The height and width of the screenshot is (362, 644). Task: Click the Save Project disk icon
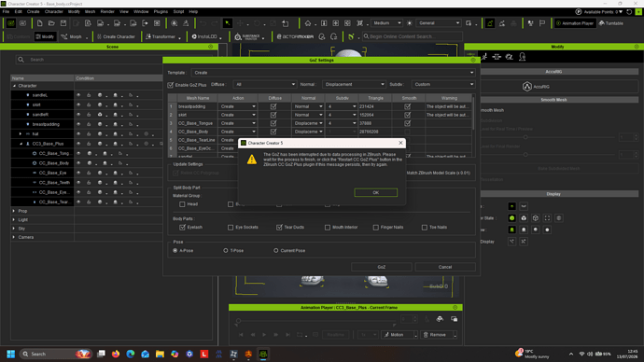[x=63, y=23]
